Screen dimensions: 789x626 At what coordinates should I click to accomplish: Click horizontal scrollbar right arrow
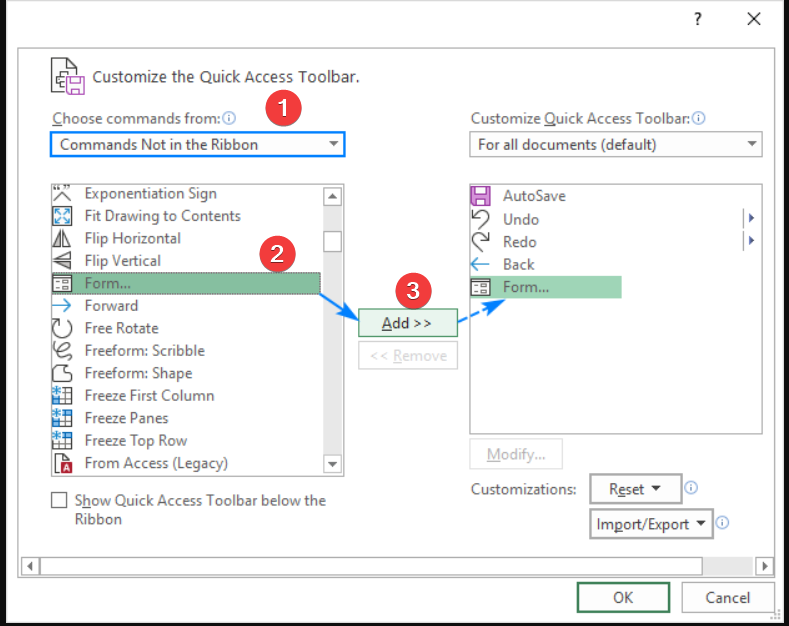(x=764, y=566)
